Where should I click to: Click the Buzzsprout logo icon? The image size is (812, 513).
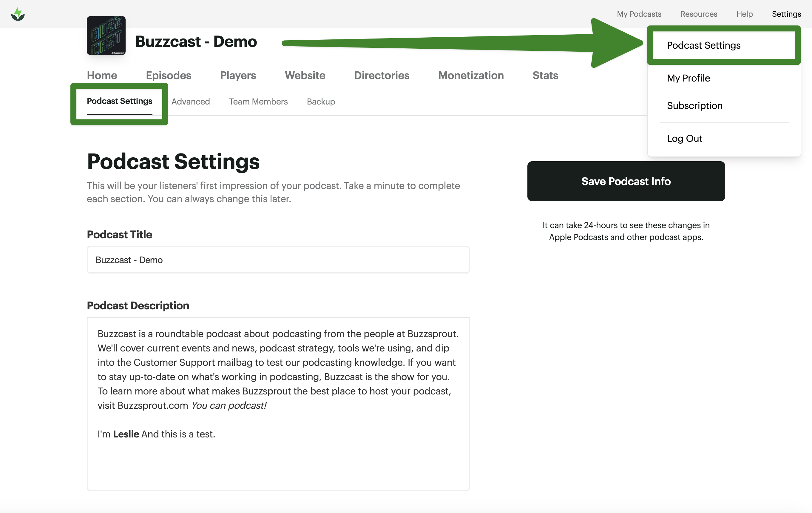coord(18,14)
